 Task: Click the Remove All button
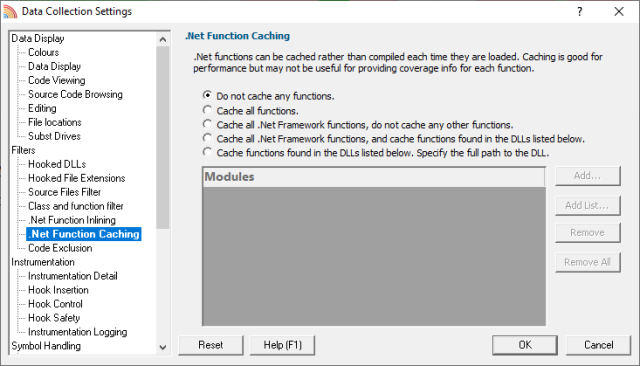[x=587, y=262]
